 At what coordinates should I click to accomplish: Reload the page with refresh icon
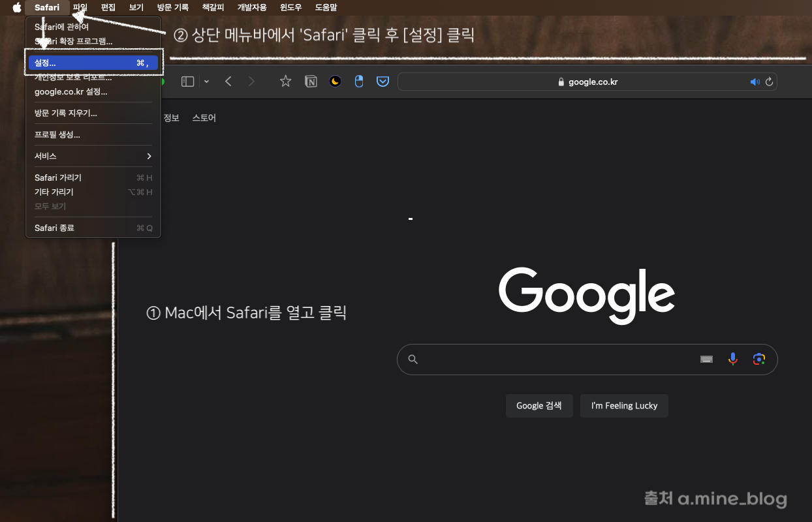click(x=770, y=82)
